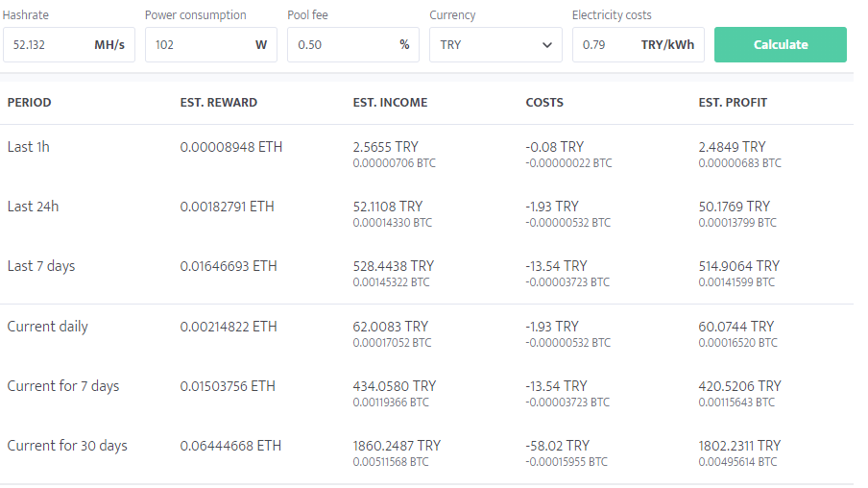868x488 pixels.
Task: Click the MH/s unit label in Hashrate
Action: pyautogui.click(x=109, y=45)
